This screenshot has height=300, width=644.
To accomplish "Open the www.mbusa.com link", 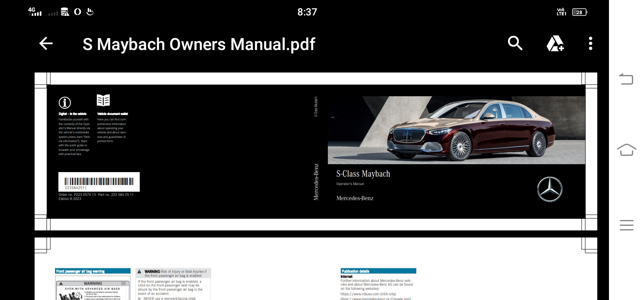I will [x=362, y=294].
